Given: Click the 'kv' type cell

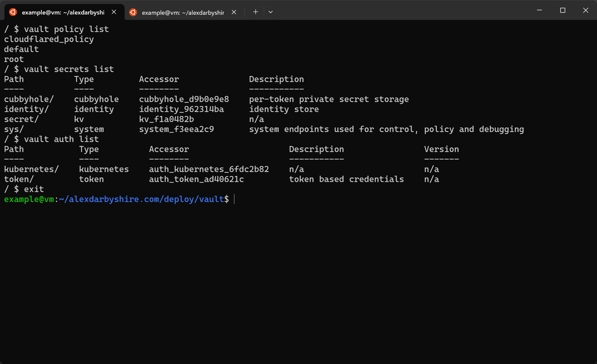Looking at the screenshot, I should click(x=79, y=119).
